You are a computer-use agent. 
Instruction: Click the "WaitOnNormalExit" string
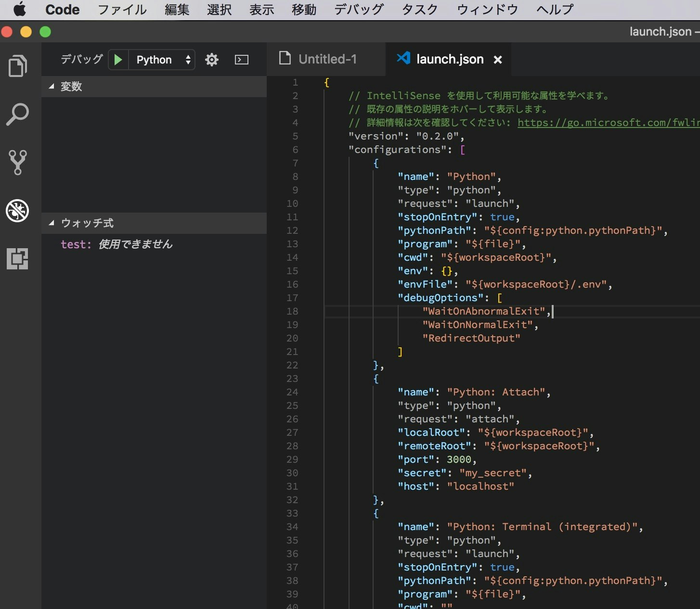click(x=477, y=325)
